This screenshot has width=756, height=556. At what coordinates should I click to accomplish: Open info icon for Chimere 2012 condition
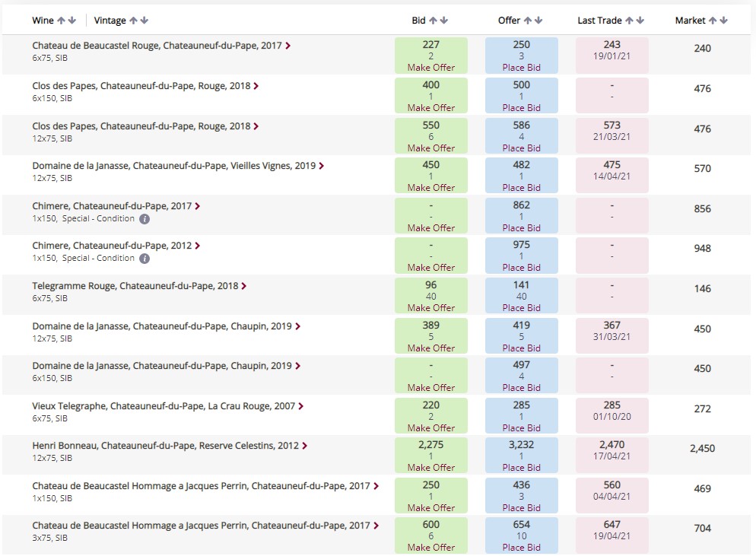click(145, 259)
